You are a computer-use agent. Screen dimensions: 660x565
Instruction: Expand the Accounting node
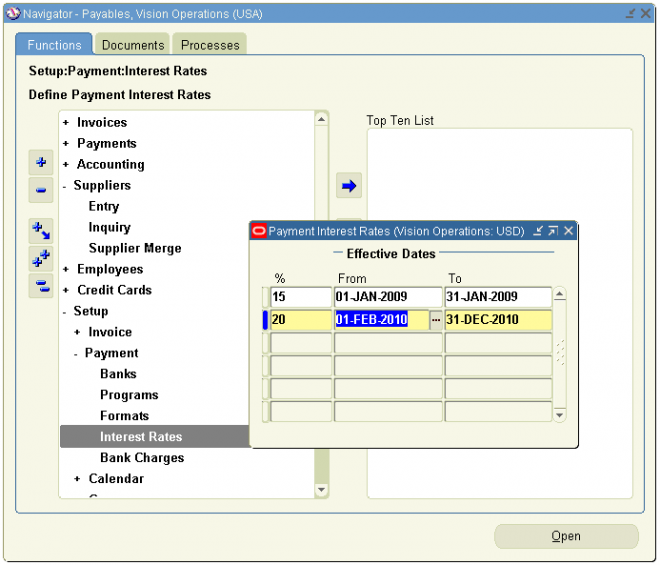click(66, 165)
